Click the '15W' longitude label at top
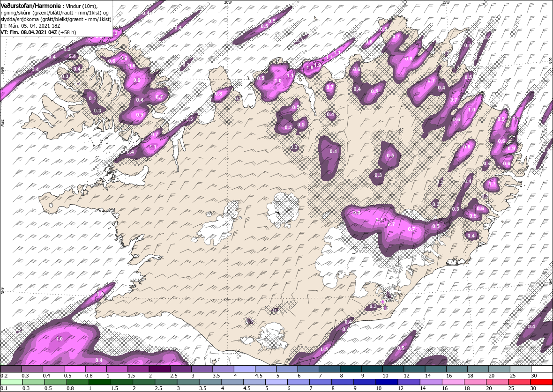This screenshot has width=553, height=392. coord(445,2)
